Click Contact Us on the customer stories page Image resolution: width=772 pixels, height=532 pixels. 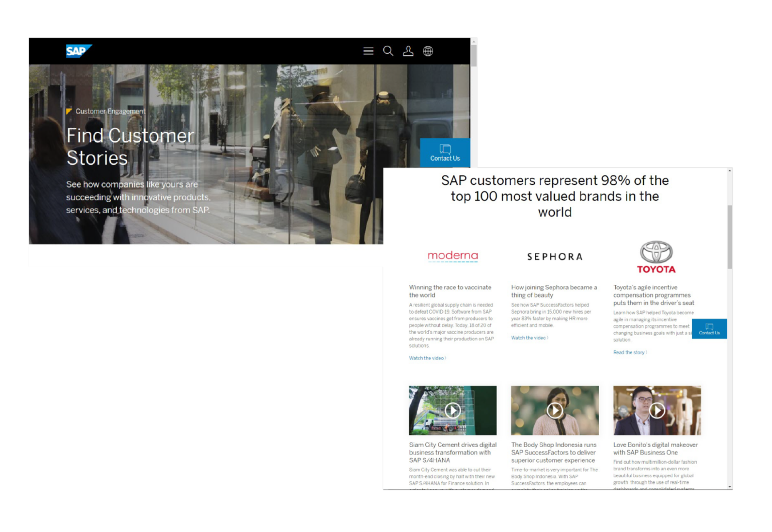point(709,329)
